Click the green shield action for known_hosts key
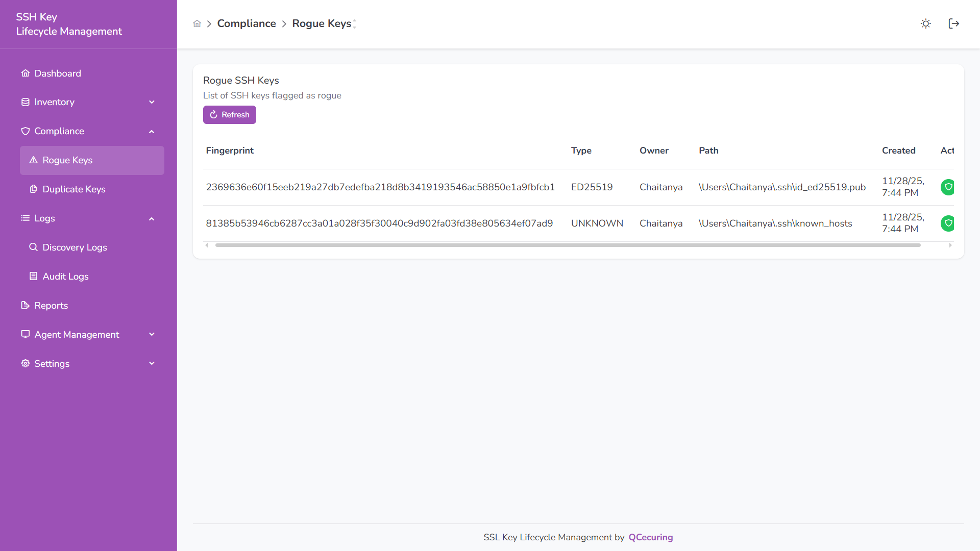 click(x=948, y=223)
